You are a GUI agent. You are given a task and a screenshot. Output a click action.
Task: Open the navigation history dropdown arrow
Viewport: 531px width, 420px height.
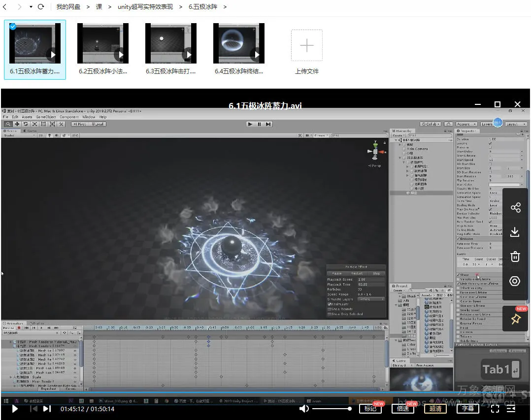click(31, 7)
